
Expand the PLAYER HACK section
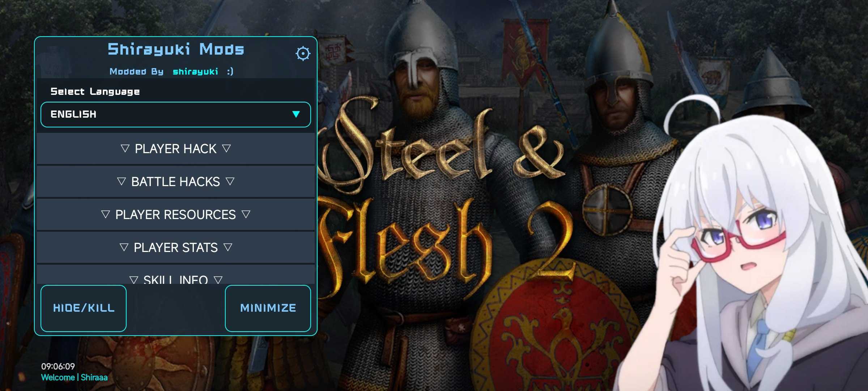pos(175,149)
